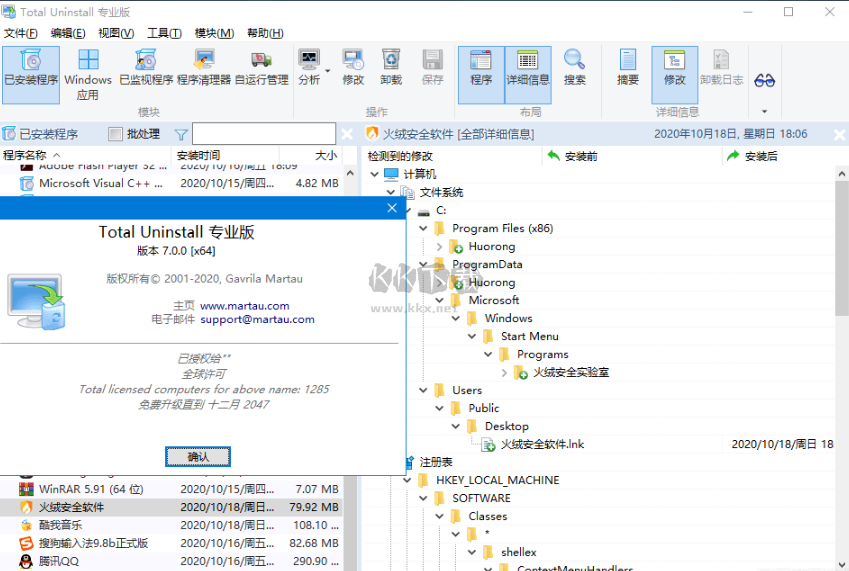Collapse the Microsoft folder node

[439, 300]
